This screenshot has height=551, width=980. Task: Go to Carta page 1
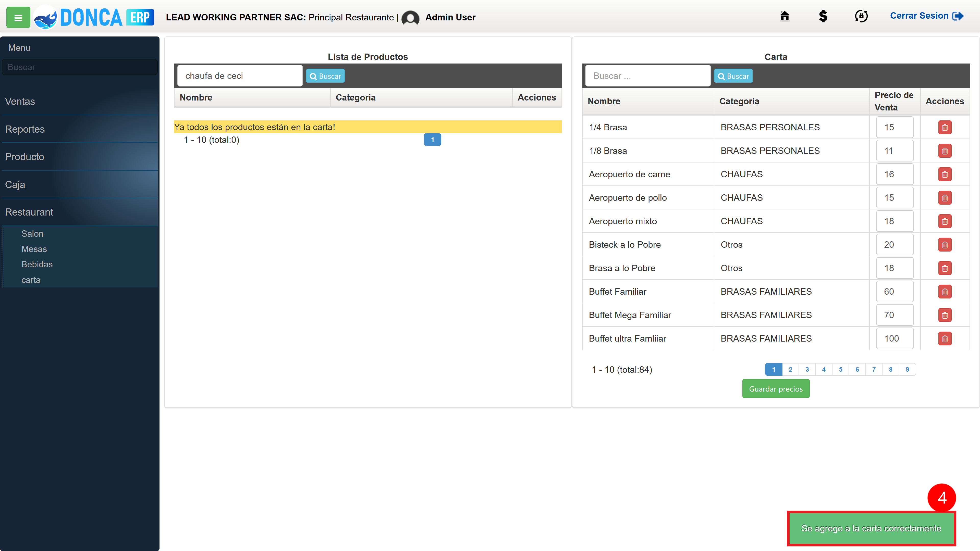(774, 370)
